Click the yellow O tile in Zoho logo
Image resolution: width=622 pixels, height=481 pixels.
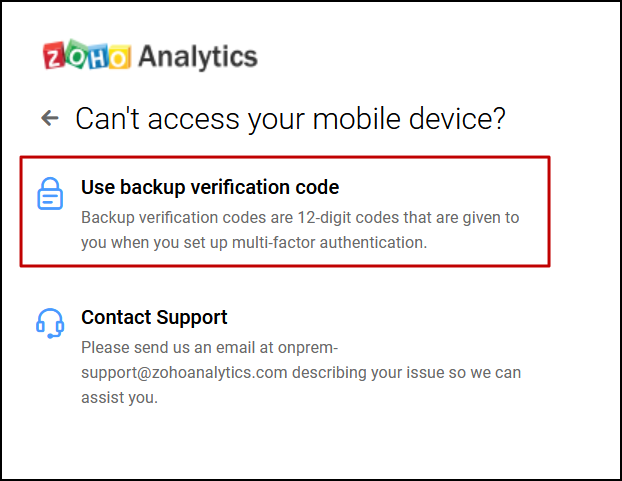119,57
